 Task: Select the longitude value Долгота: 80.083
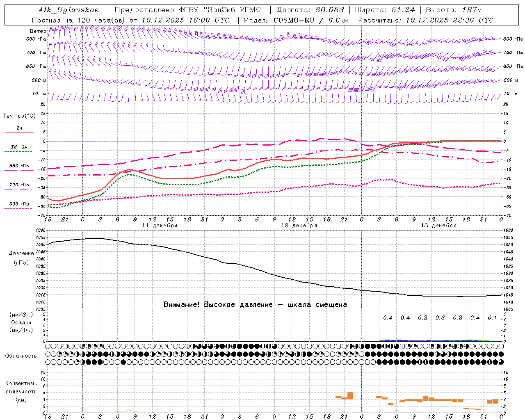(310, 10)
